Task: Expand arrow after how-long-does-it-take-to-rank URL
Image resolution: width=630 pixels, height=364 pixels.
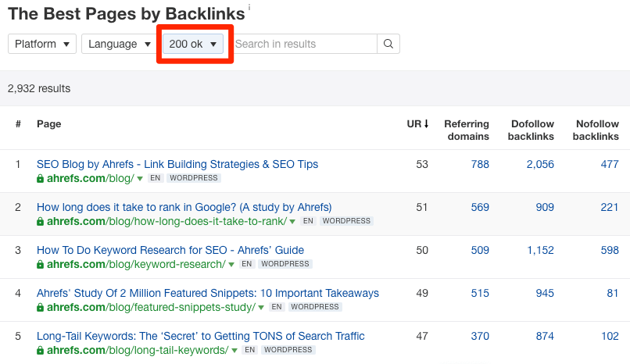Action: (292, 222)
